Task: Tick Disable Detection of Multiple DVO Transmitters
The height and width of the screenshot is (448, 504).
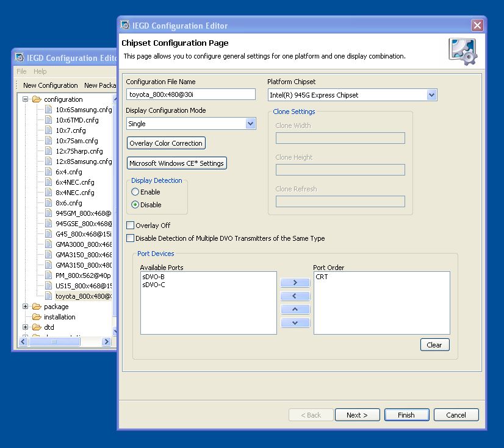Action: pos(130,238)
